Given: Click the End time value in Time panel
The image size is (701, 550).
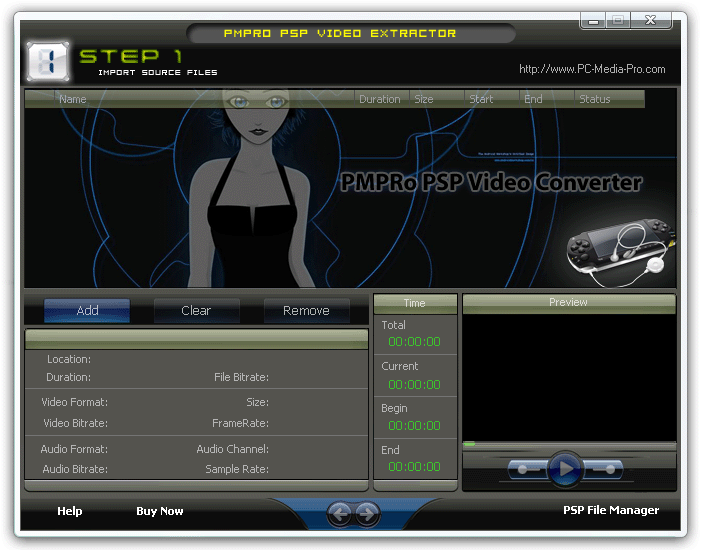Looking at the screenshot, I should [414, 466].
